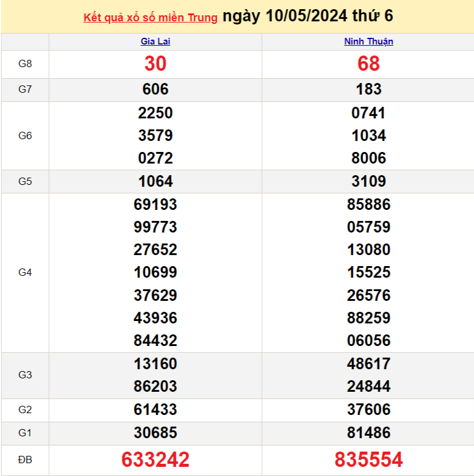
Task: Click Ninh Thuận G8 result 68
Action: point(368,63)
